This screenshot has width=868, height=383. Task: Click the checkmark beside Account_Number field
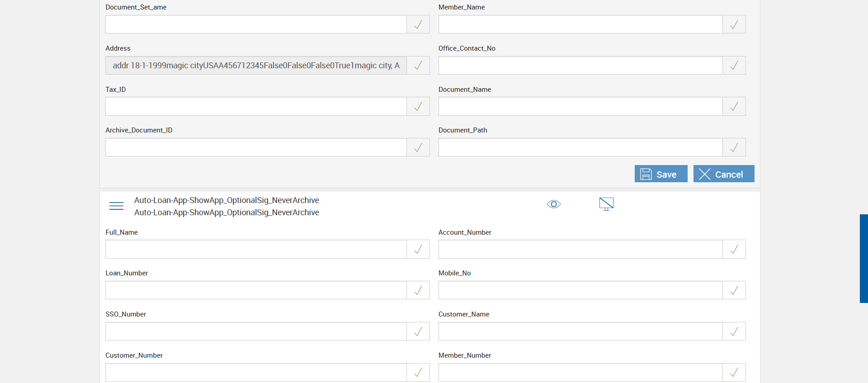tap(734, 250)
